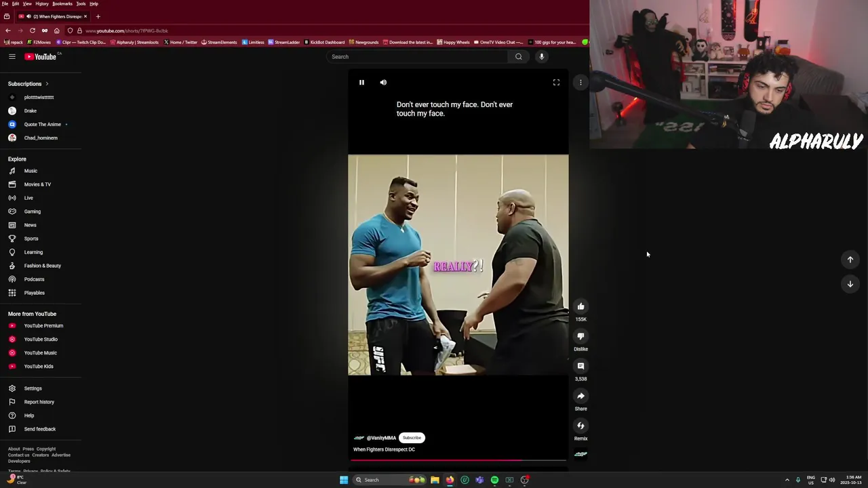Go to the YouTube home logo

point(41,56)
